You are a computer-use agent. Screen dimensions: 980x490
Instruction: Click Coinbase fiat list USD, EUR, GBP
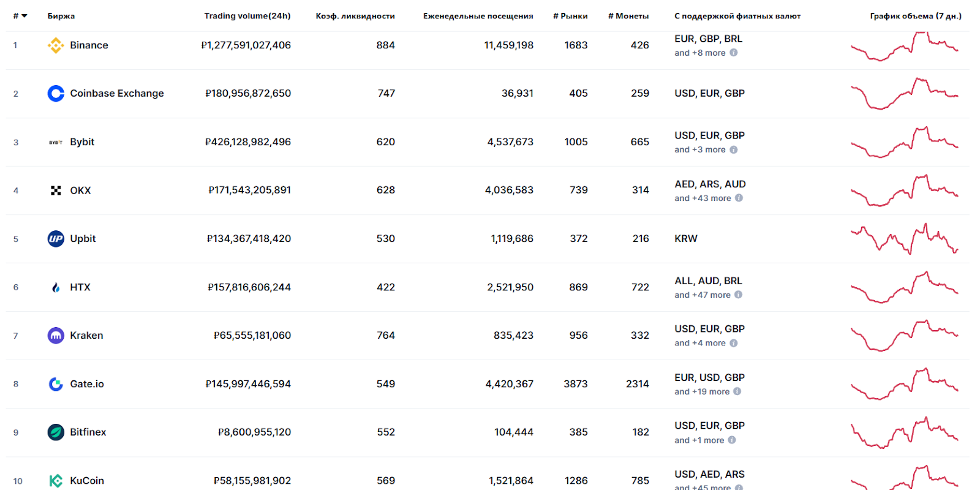(x=710, y=94)
